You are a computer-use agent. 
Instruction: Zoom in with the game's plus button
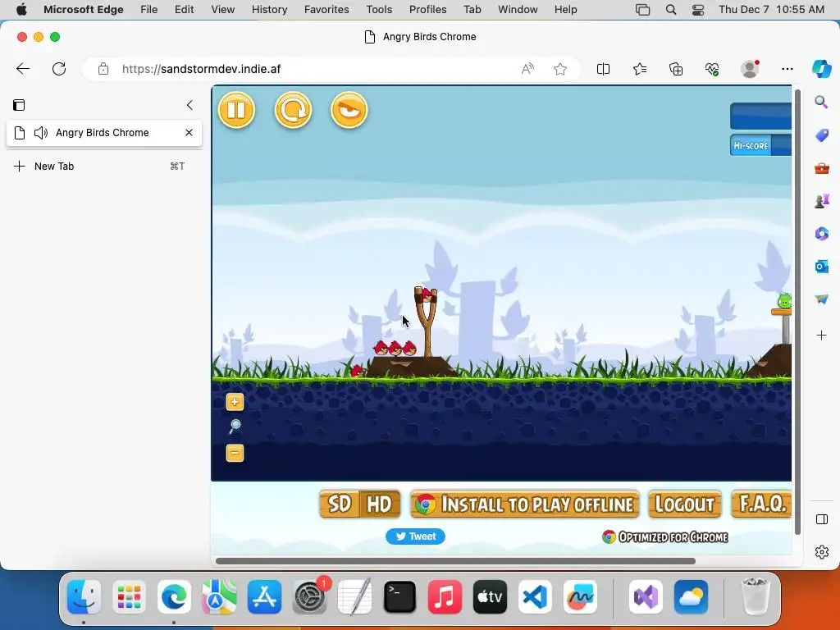235,402
